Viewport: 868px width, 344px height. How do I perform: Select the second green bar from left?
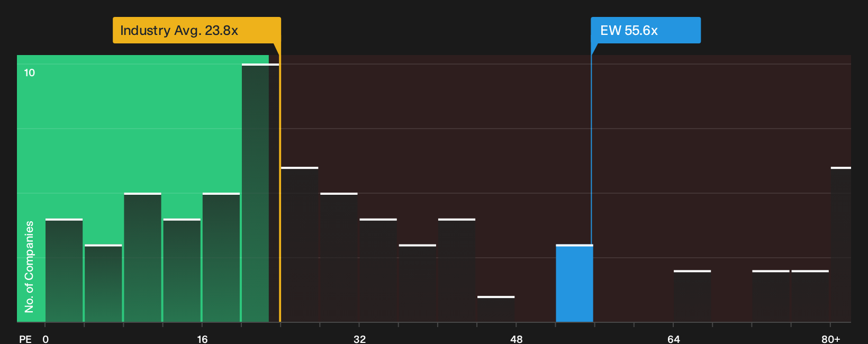[x=103, y=283]
